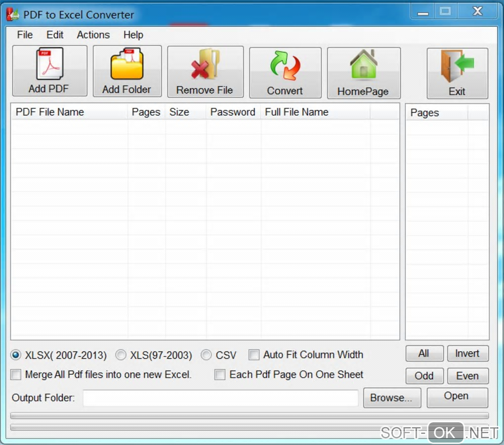Click the Open output folder button

457,397
